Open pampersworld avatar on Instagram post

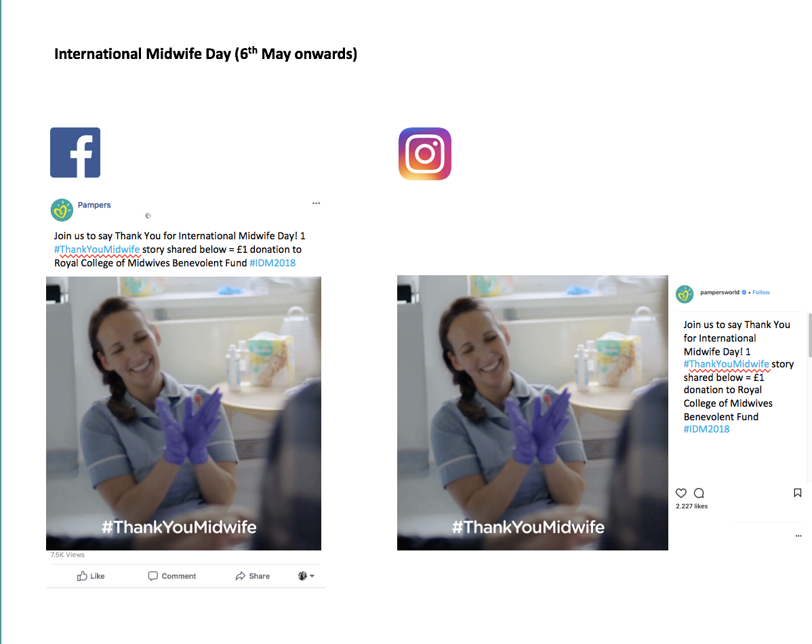click(685, 294)
